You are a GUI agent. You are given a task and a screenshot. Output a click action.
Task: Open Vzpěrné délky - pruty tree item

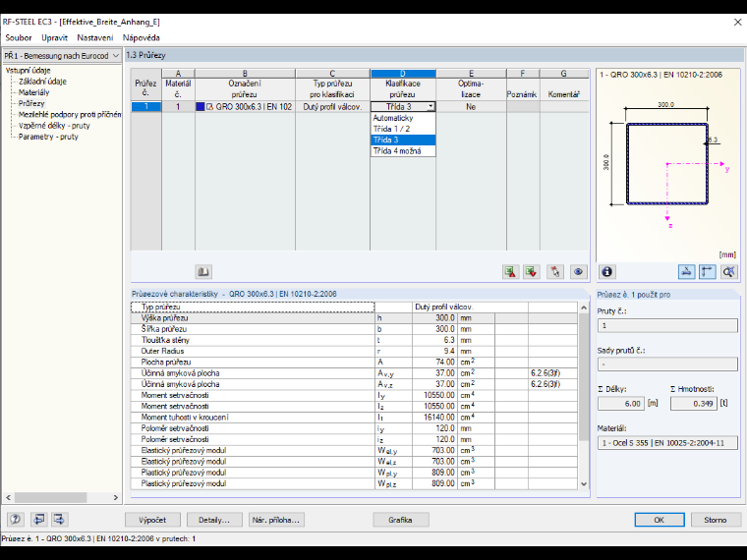[54, 126]
